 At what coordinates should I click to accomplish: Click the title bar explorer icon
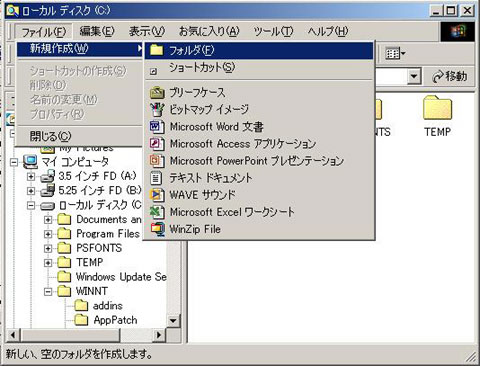click(12, 11)
